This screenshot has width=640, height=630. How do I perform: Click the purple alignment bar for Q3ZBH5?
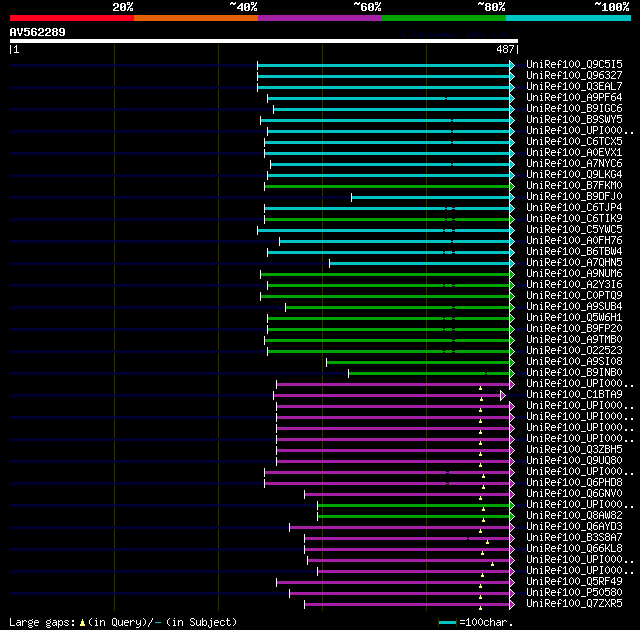393,451
